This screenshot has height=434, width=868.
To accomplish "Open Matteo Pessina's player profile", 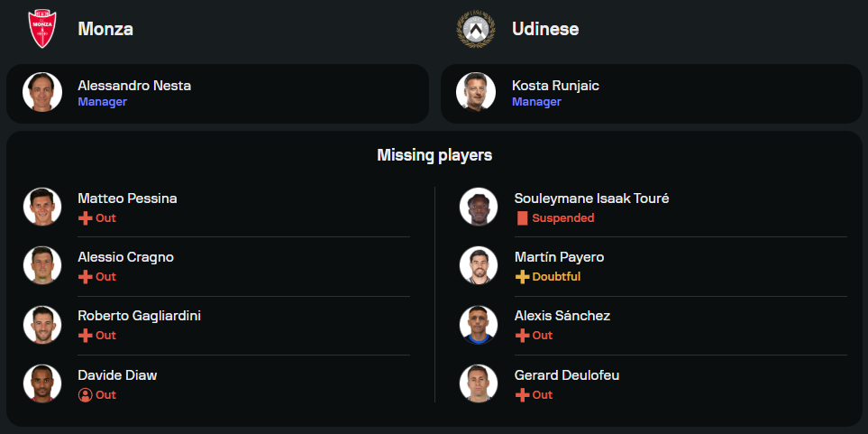I will 127,199.
